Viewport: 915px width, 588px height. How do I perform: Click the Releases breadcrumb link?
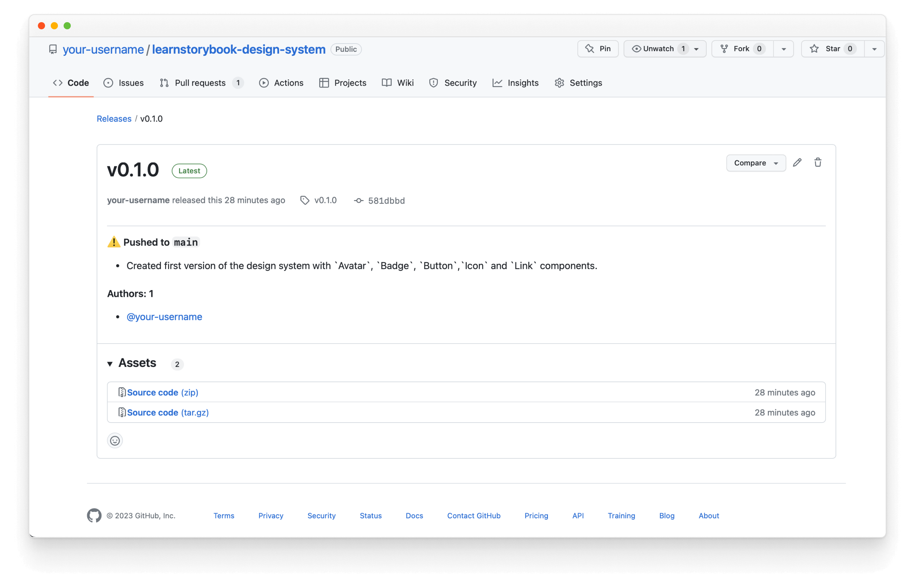pyautogui.click(x=113, y=119)
